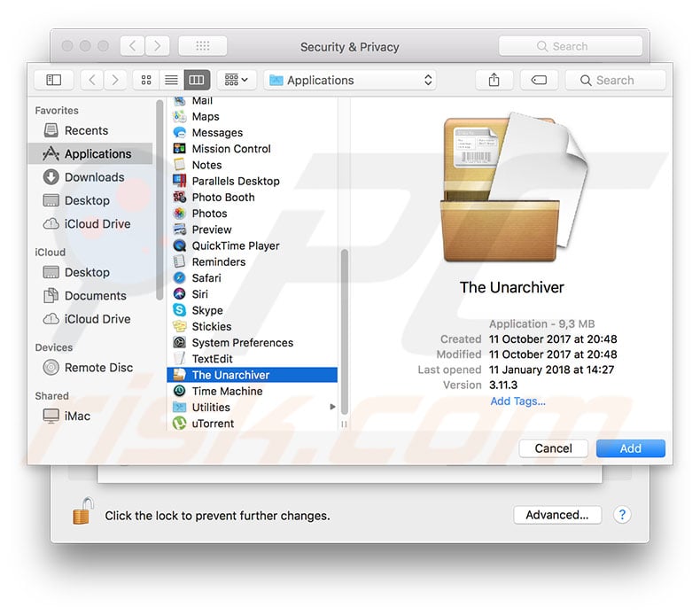Switch to list view in toolbar
Viewport: 700px width, 615px height.
pyautogui.click(x=171, y=80)
